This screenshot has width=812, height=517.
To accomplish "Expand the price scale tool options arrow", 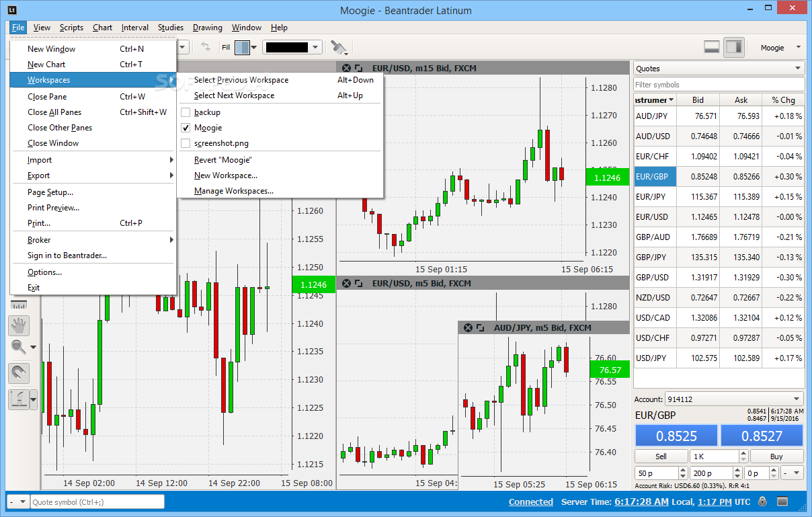I will (x=34, y=400).
